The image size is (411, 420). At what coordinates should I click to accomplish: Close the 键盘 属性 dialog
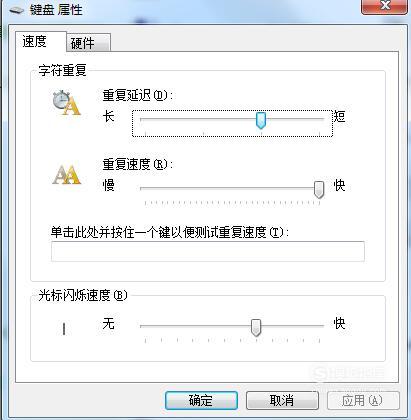coord(384,6)
